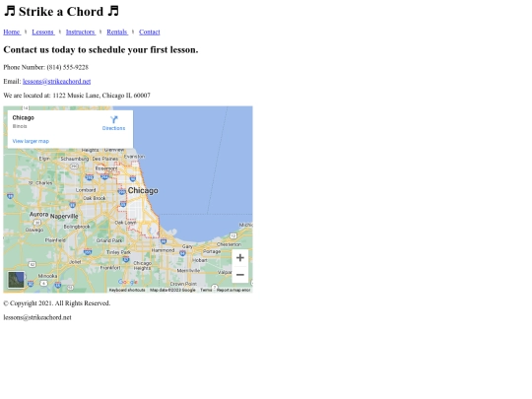Click the lessons@strikeachord.net email link
This screenshot has width=532, height=399.
pyautogui.click(x=57, y=82)
